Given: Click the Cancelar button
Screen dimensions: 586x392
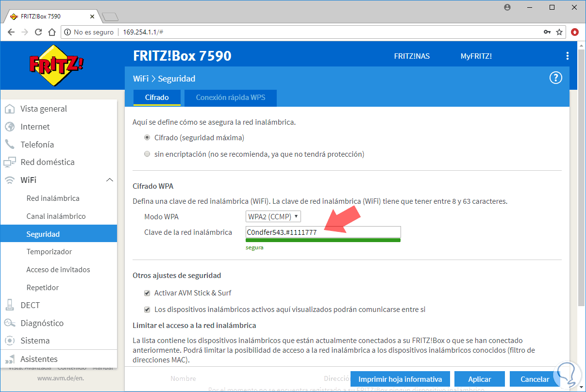Looking at the screenshot, I should [535, 379].
